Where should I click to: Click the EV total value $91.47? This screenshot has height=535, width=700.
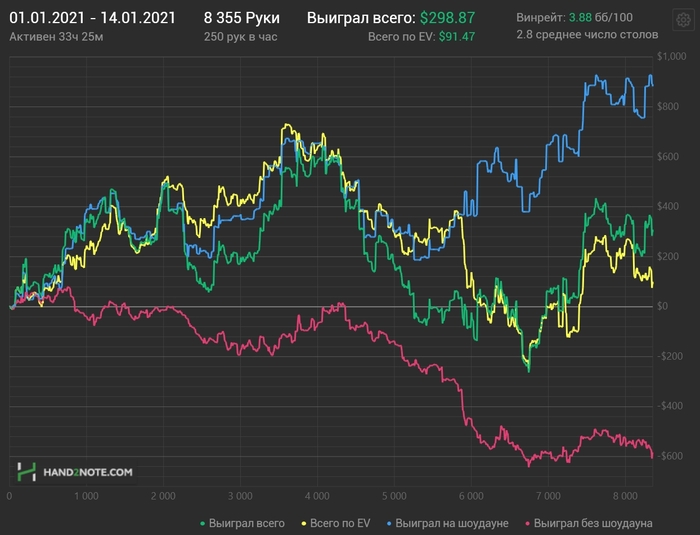click(457, 37)
